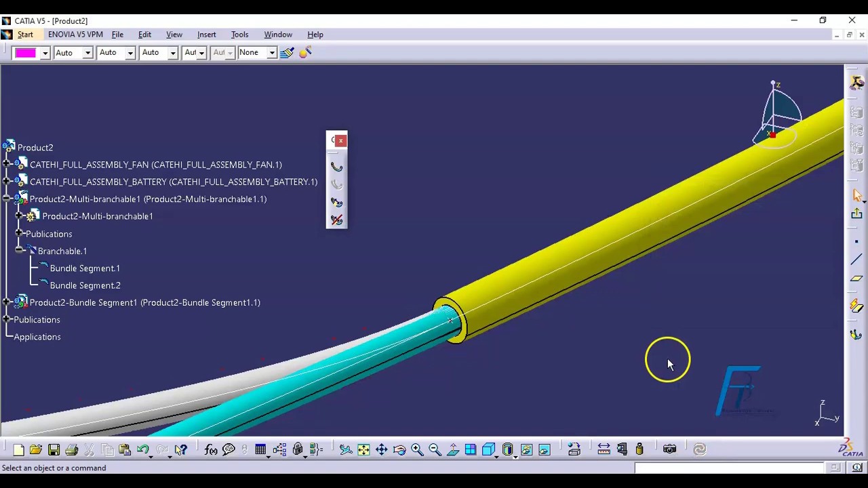This screenshot has height=488, width=868.
Task: Open a file with the folder icon
Action: click(36, 449)
